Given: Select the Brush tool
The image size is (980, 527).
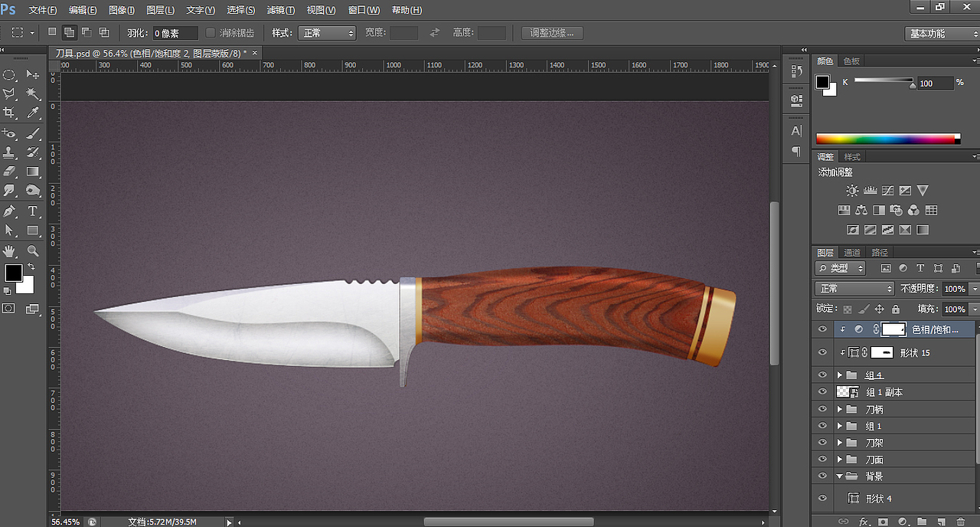Looking at the screenshot, I should (x=33, y=133).
